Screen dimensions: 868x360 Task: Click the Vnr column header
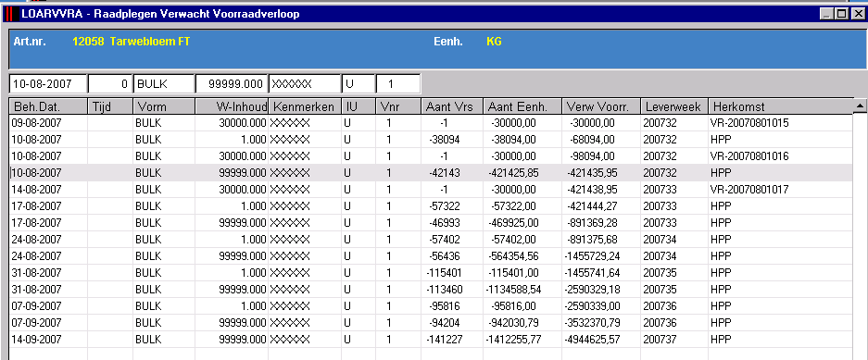coord(398,106)
